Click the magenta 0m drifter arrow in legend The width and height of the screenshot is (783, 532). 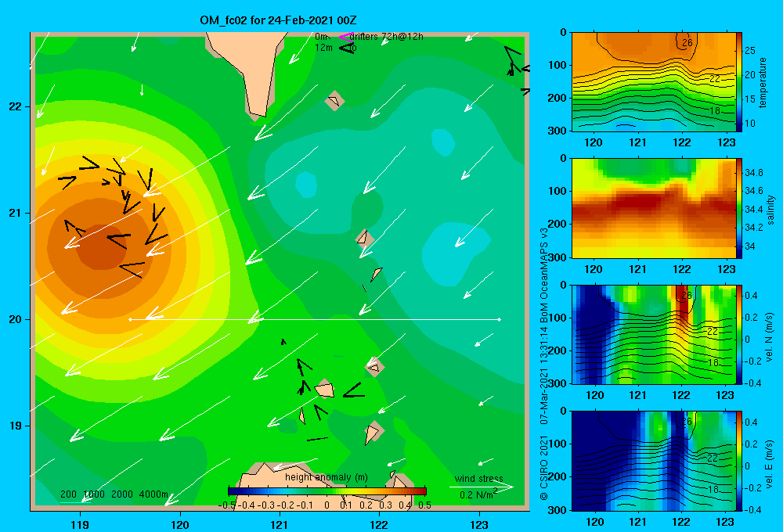tap(345, 37)
